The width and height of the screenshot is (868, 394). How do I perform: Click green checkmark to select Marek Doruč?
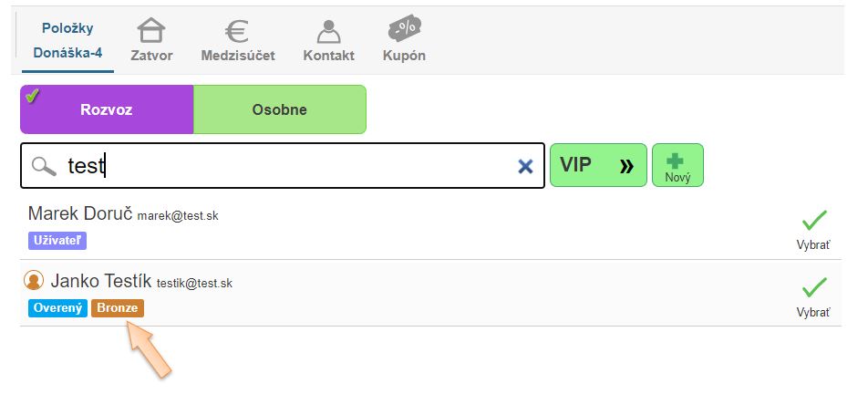point(813,221)
